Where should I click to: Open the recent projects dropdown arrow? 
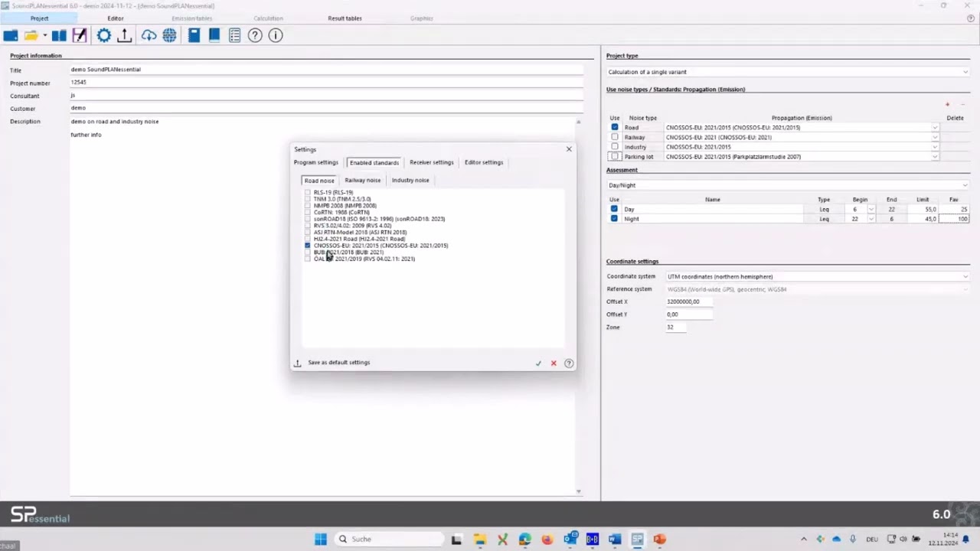(x=44, y=36)
